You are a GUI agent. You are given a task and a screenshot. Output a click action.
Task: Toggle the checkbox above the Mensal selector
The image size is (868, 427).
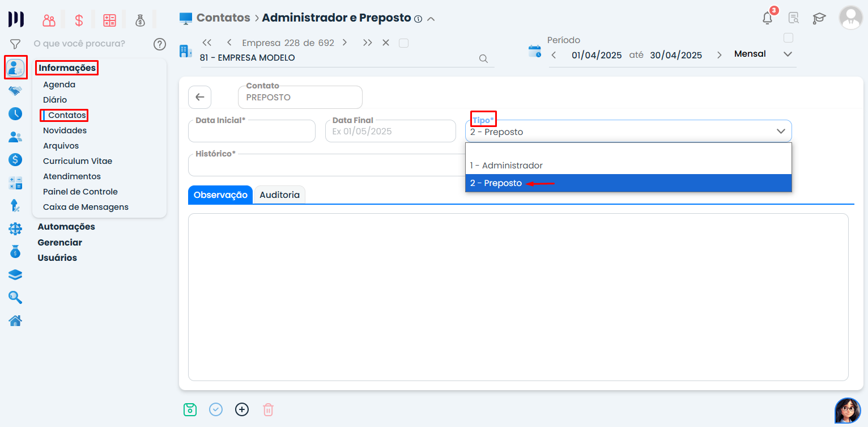788,38
